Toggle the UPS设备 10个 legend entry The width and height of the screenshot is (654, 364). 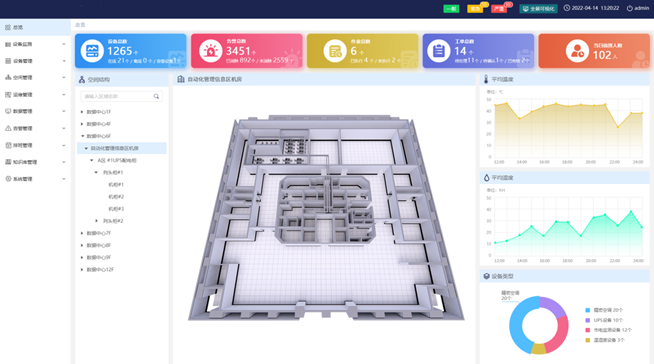pos(604,320)
